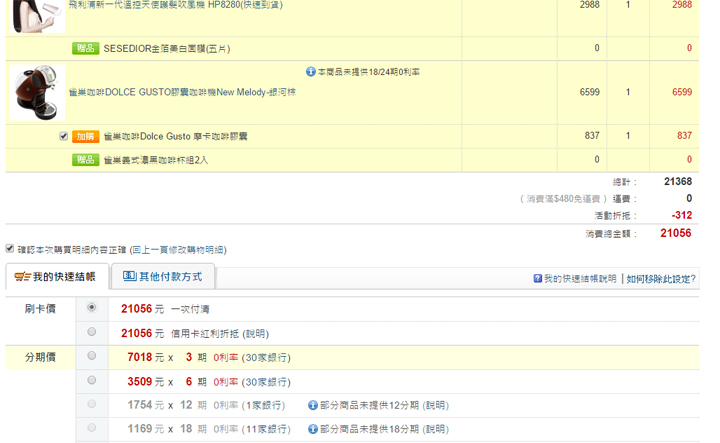The image size is (720, 443).
Task: Click the 如何移除此設定? link
Action: pos(661,279)
